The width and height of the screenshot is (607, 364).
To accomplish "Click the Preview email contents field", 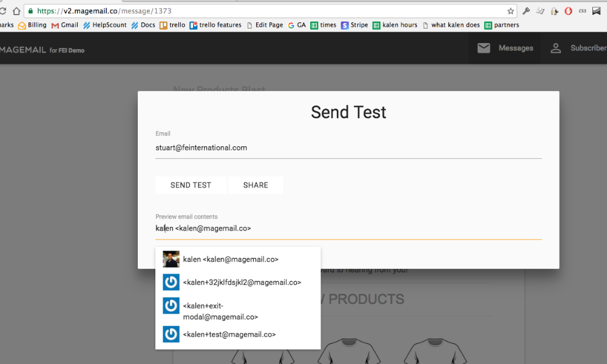I will point(348,228).
